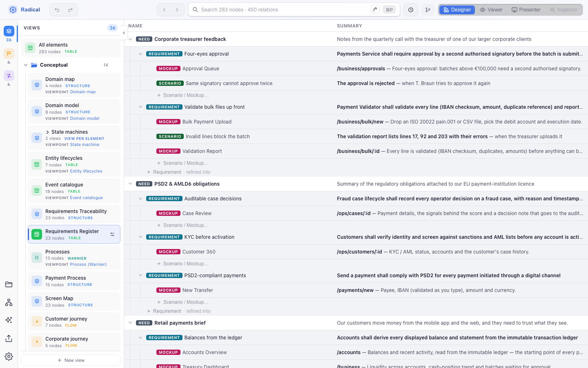Switch to Inspector mode
Viewport: 588px width, 368px height.
[x=563, y=10]
